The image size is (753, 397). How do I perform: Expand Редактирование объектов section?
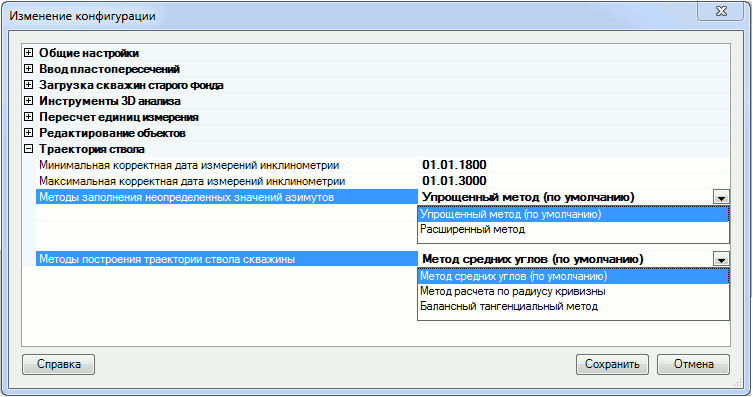click(x=28, y=132)
